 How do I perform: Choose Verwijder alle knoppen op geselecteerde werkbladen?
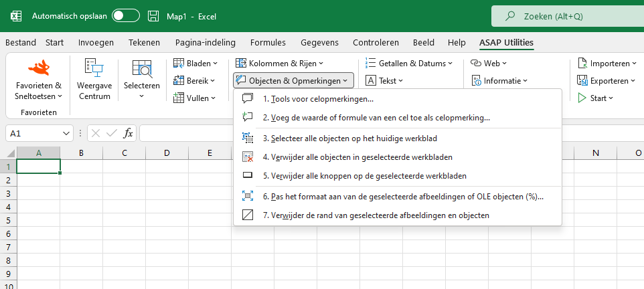pos(397,176)
